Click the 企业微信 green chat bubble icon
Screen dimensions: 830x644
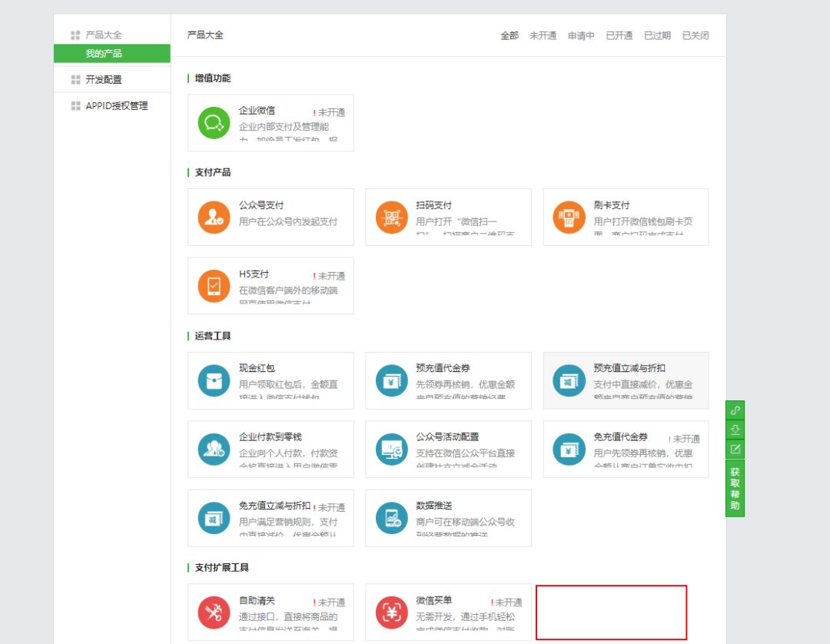[x=214, y=123]
